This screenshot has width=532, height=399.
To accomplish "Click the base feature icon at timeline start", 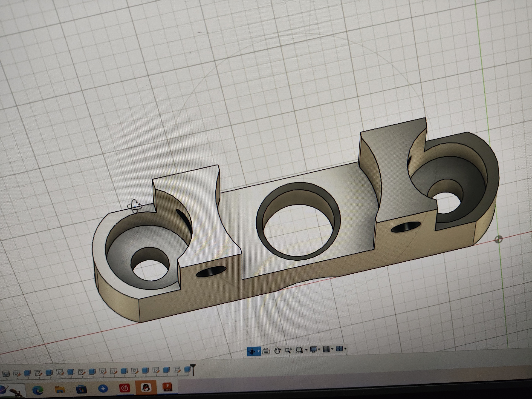I will tap(6, 374).
